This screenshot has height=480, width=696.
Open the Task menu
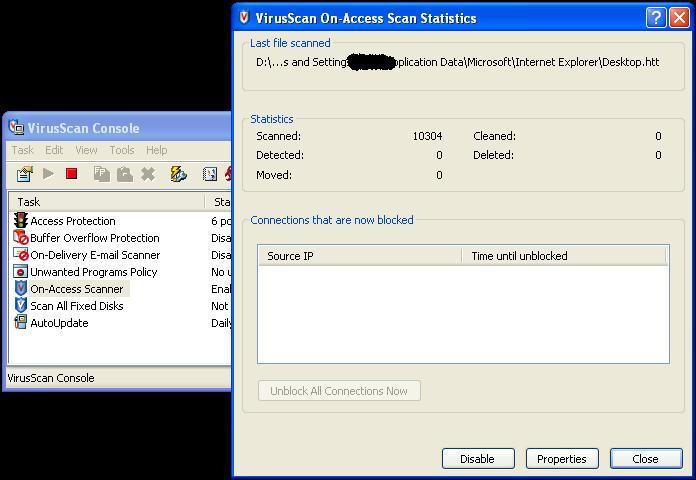point(23,150)
